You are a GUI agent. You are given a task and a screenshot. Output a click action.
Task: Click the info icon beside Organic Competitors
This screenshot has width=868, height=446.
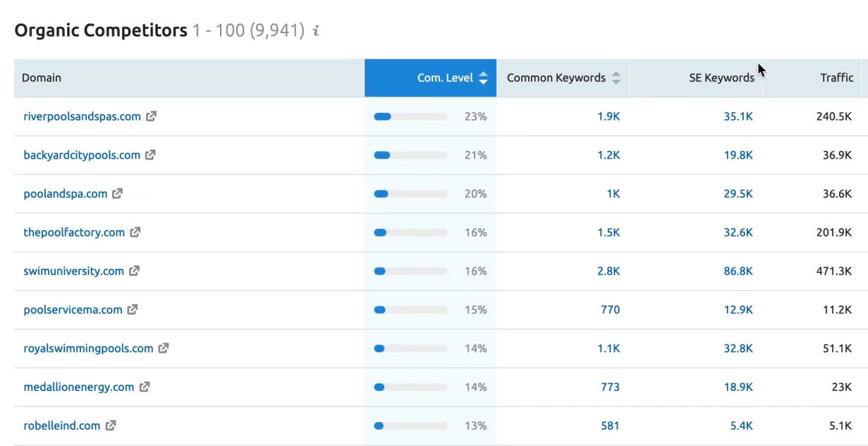(x=317, y=31)
